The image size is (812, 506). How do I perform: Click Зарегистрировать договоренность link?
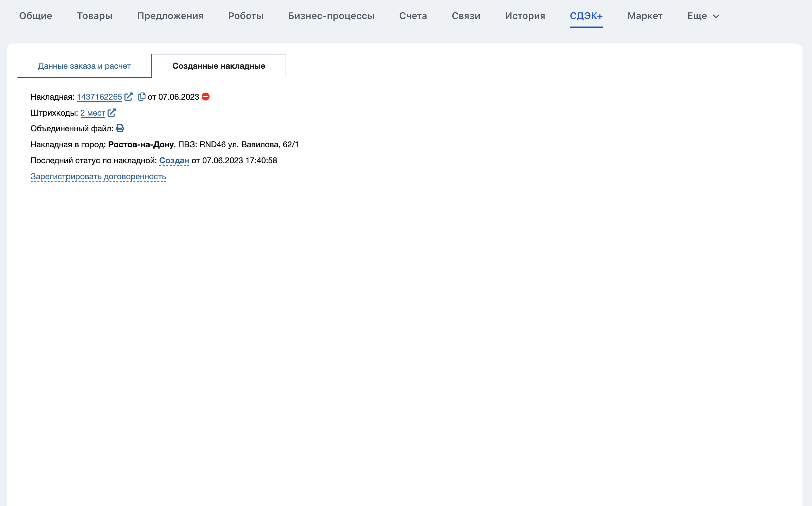[x=98, y=176]
